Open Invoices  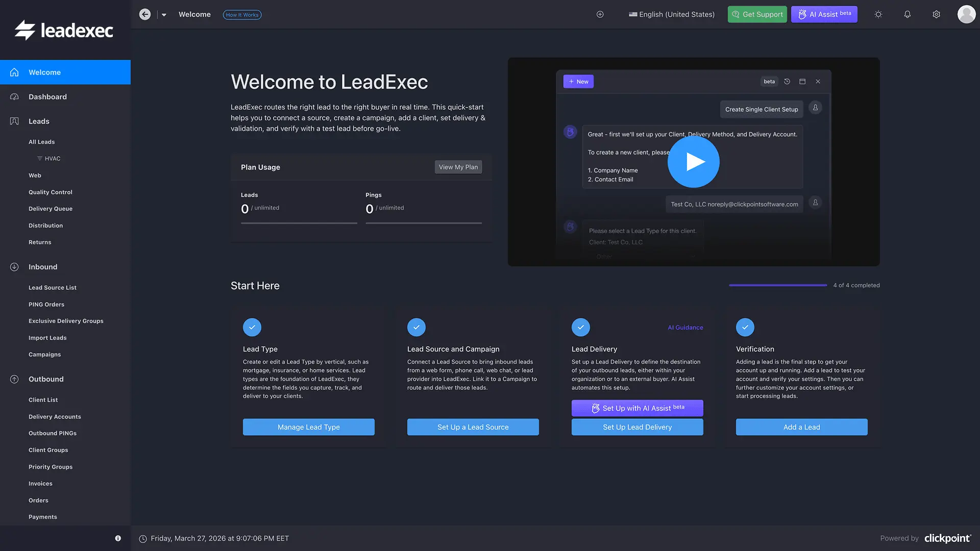[x=40, y=484]
